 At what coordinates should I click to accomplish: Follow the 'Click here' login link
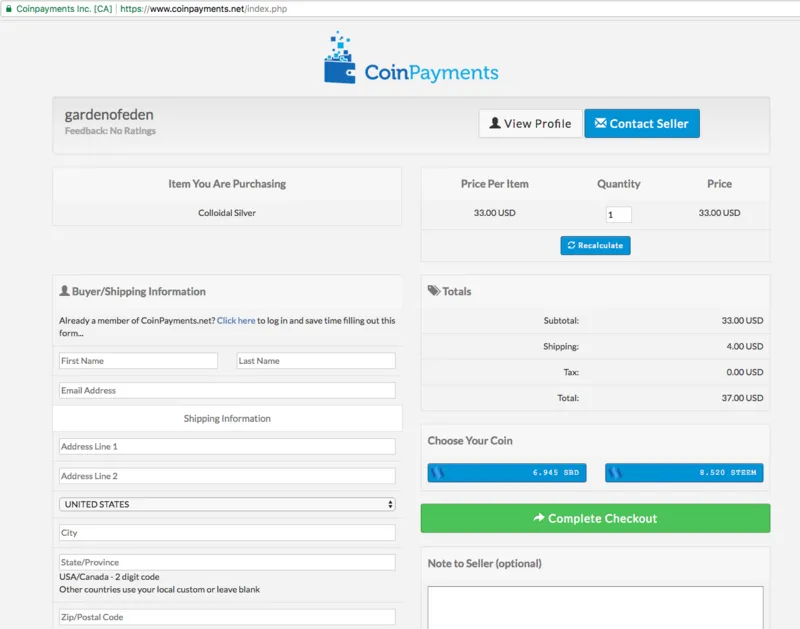(236, 320)
